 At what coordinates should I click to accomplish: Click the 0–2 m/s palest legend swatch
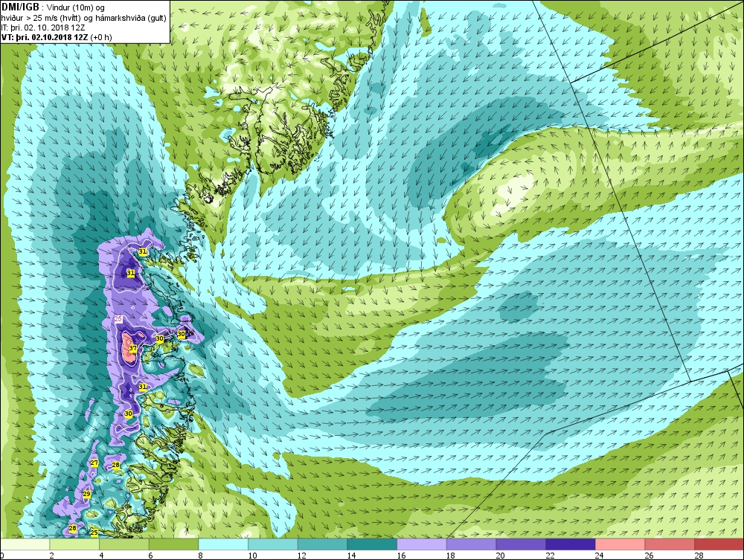click(x=25, y=544)
